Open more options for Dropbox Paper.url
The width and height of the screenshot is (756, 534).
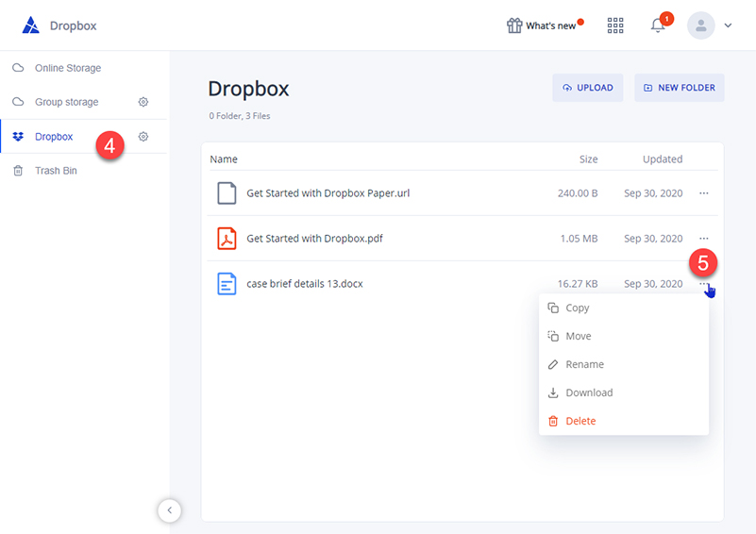704,193
